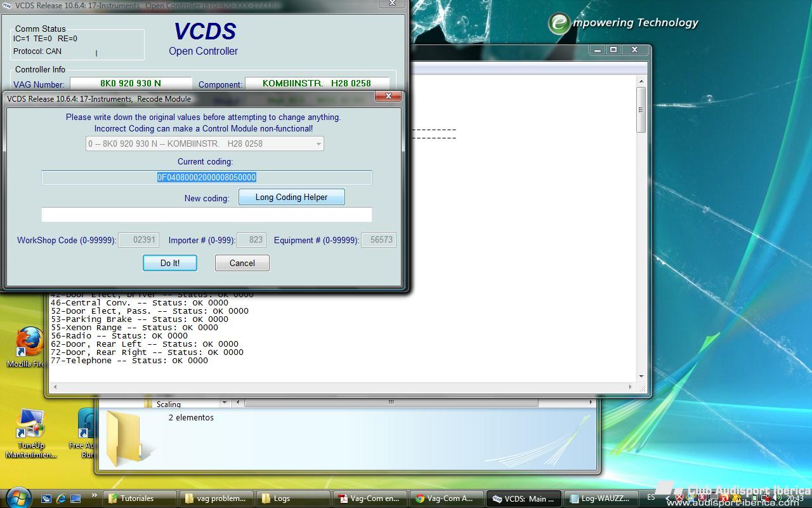Click line '72-Door, Rear Right' in log
Viewport: 812px width, 508px height.
147,352
